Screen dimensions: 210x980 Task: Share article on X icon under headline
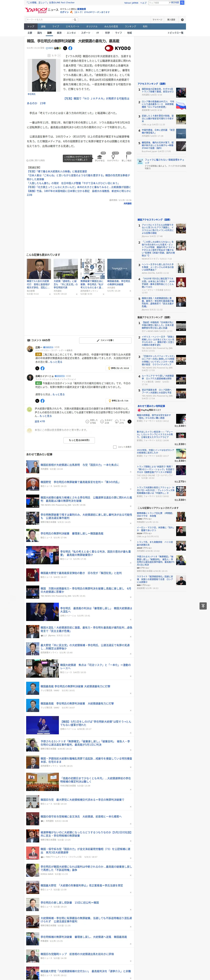pos(65,48)
